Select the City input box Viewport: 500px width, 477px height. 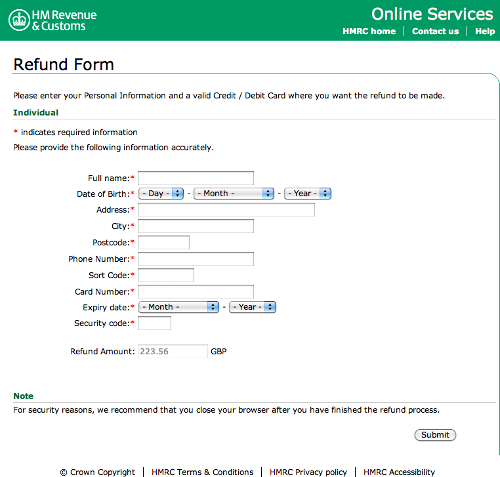tap(196, 226)
